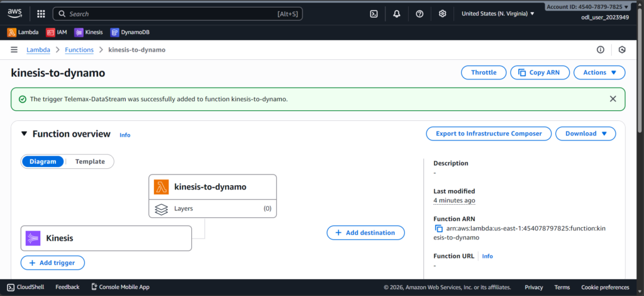Expand the Download dropdown menu
644x296 pixels.
pos(586,134)
